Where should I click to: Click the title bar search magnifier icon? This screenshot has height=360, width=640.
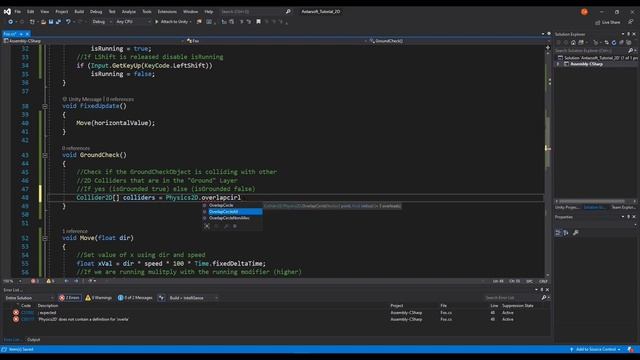[x=288, y=11]
